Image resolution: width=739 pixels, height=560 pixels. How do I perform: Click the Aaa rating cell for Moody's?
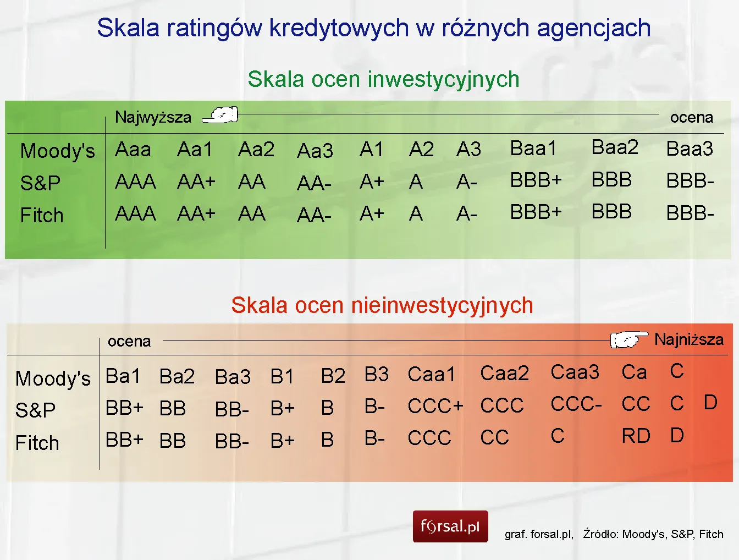[x=133, y=149]
